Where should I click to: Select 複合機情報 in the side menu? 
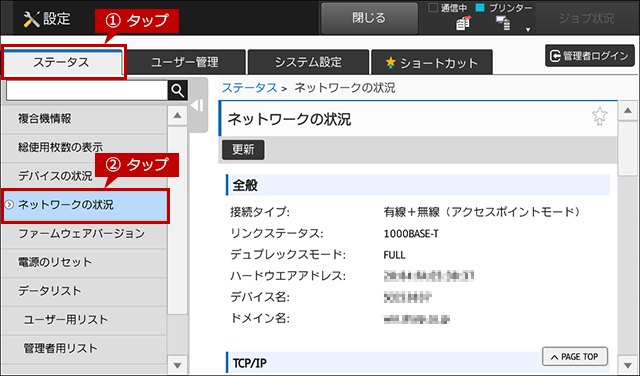pyautogui.click(x=84, y=119)
